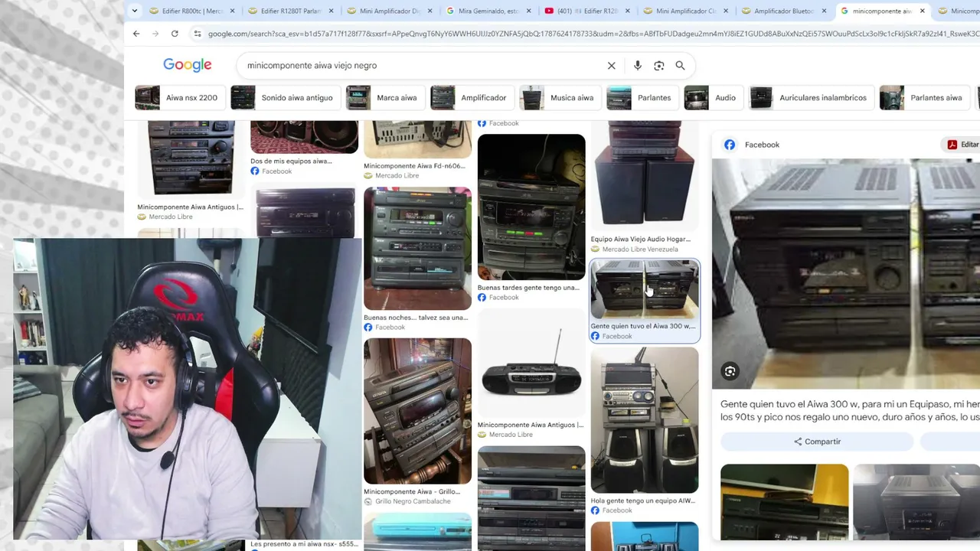980x551 pixels.
Task: Open the yellow-background related image in the preview panel
Action: click(784, 502)
